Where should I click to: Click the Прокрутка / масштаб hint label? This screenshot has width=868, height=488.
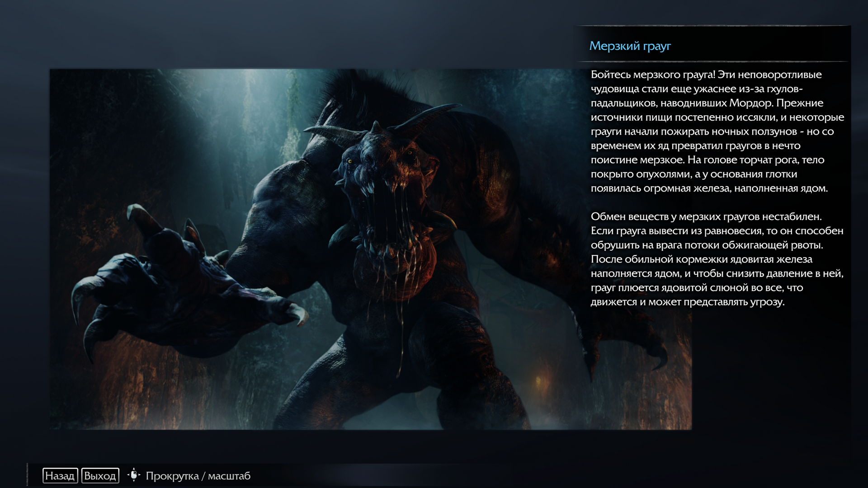click(198, 476)
